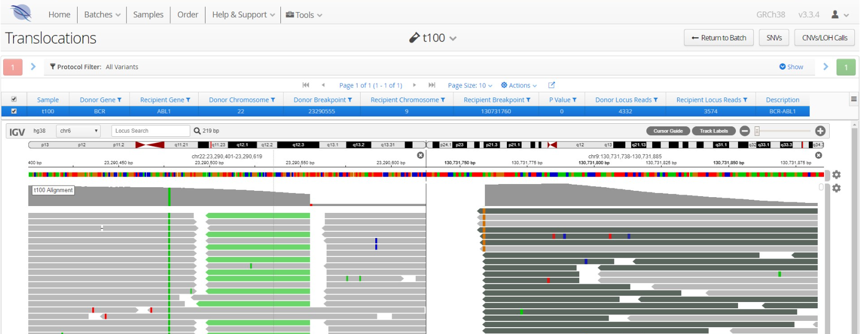This screenshot has height=334, width=868.
Task: Click the green 1 count button
Action: point(846,67)
